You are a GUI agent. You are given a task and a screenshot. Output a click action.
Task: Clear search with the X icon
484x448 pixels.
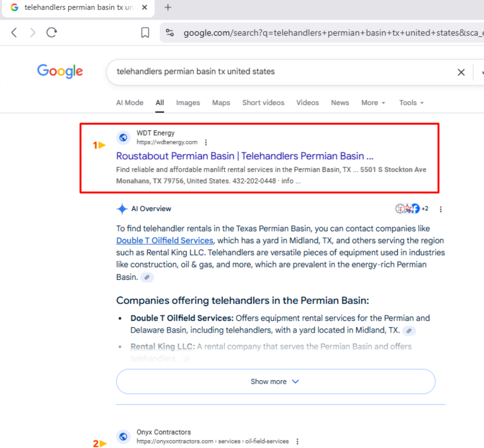pos(461,72)
